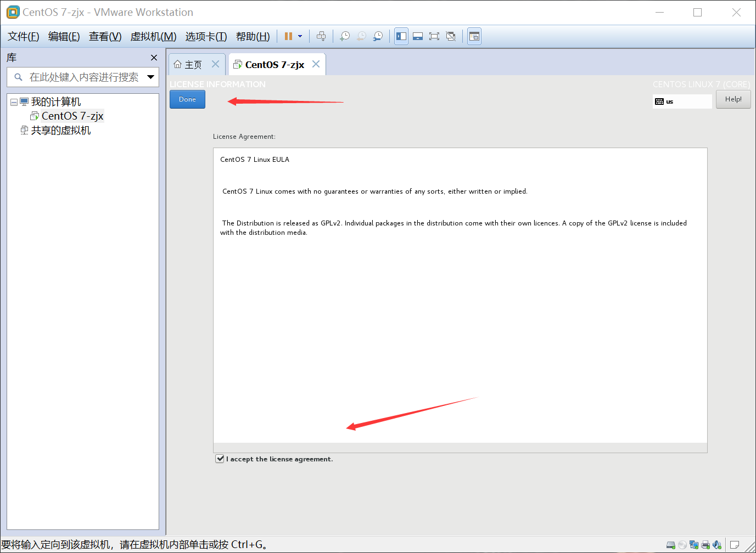Click the pause virtual machine icon
This screenshot has width=756, height=553.
coord(288,36)
